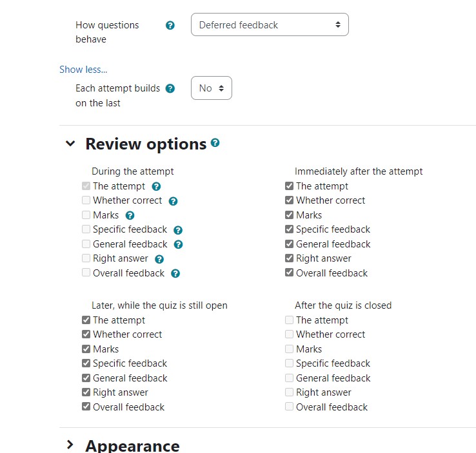476x453 pixels.
Task: Uncheck Right answer while quiz is still open
Action: pos(86,392)
